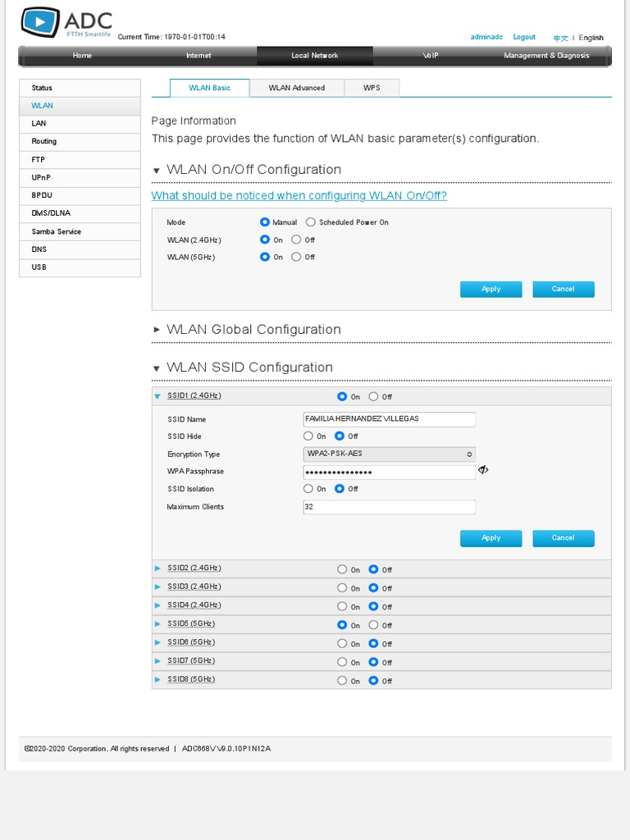
Task: Click the SSID Name input field
Action: 389,419
